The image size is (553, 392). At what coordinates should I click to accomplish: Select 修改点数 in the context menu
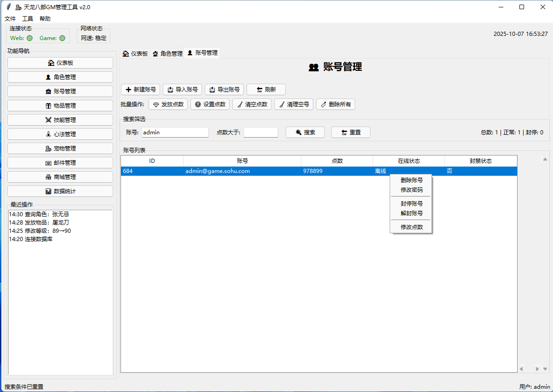pos(411,227)
